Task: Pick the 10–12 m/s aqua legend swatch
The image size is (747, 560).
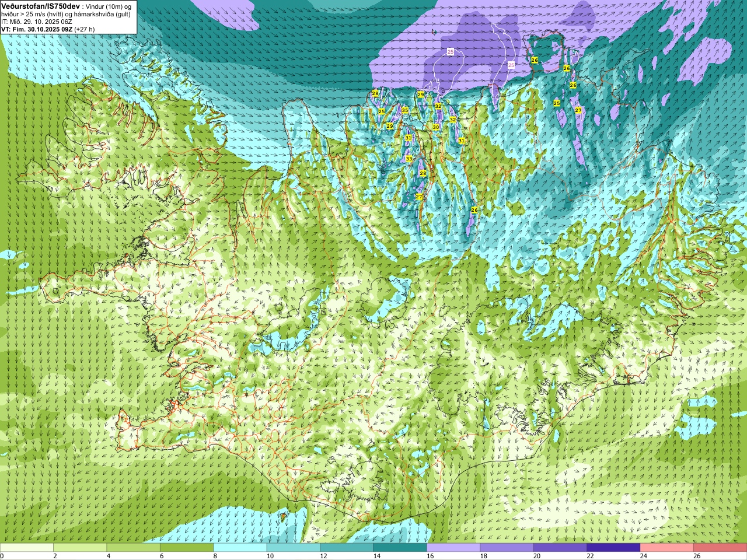Action: point(294,548)
